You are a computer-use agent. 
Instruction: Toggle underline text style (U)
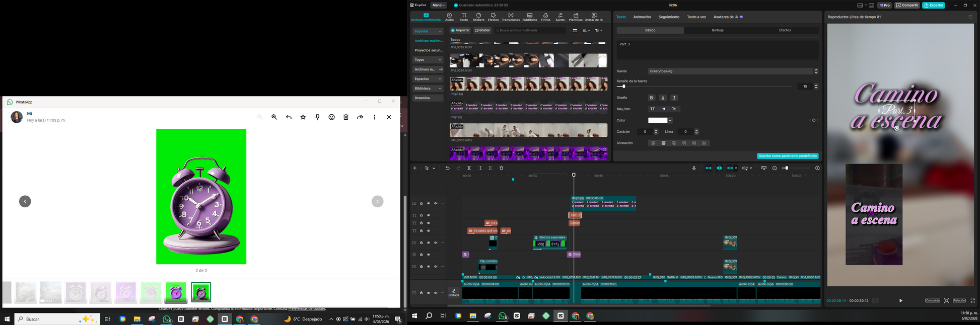(663, 98)
